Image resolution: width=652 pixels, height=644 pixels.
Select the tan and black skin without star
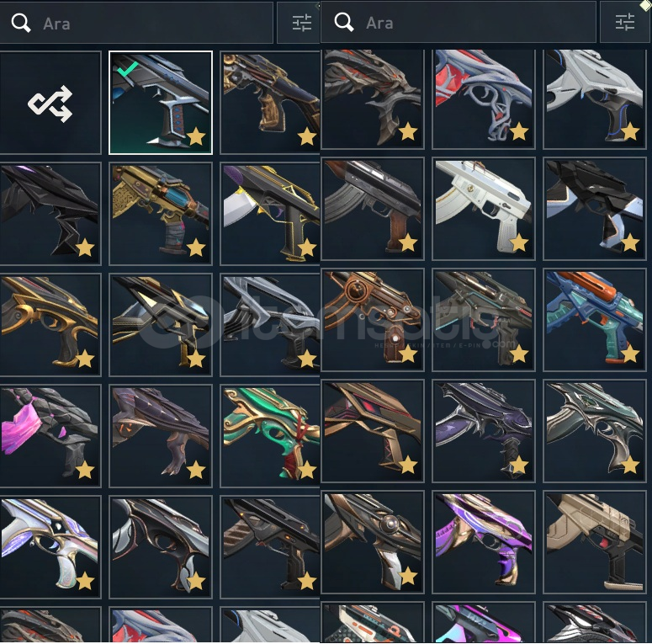[x=595, y=542]
